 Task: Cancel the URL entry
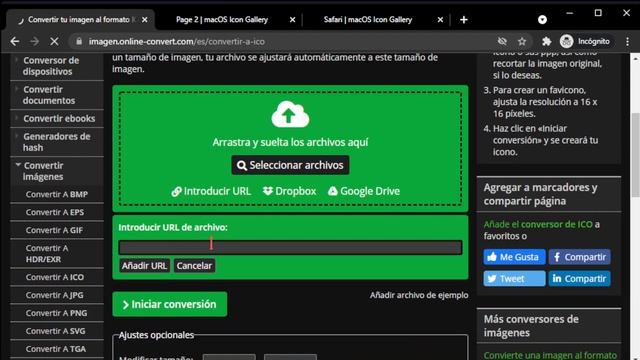pos(194,266)
